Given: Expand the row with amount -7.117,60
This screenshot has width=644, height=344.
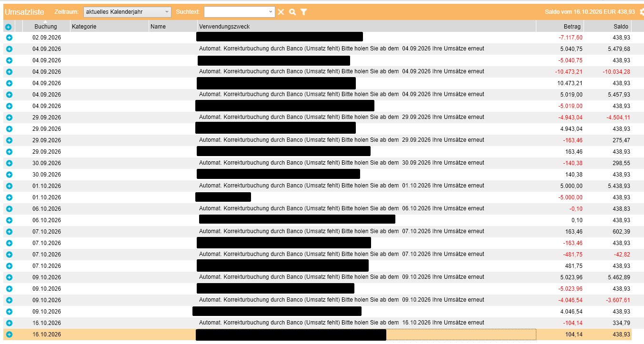Looking at the screenshot, I should point(9,38).
